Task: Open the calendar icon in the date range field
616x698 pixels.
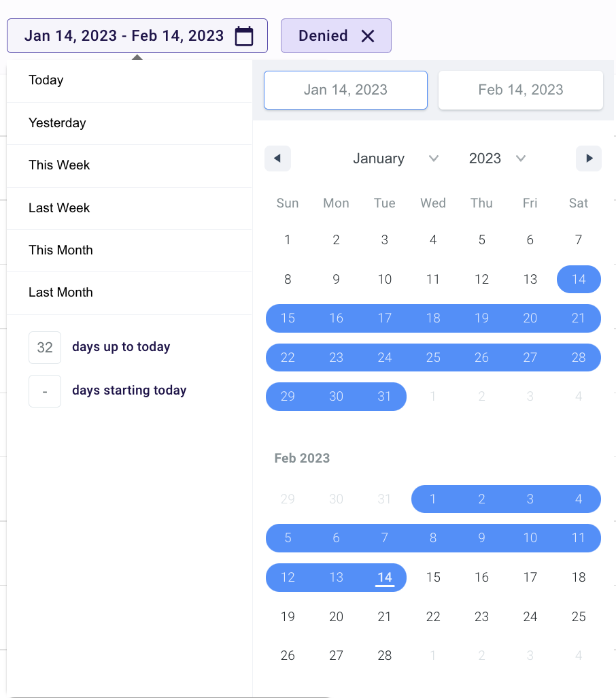Action: [244, 35]
